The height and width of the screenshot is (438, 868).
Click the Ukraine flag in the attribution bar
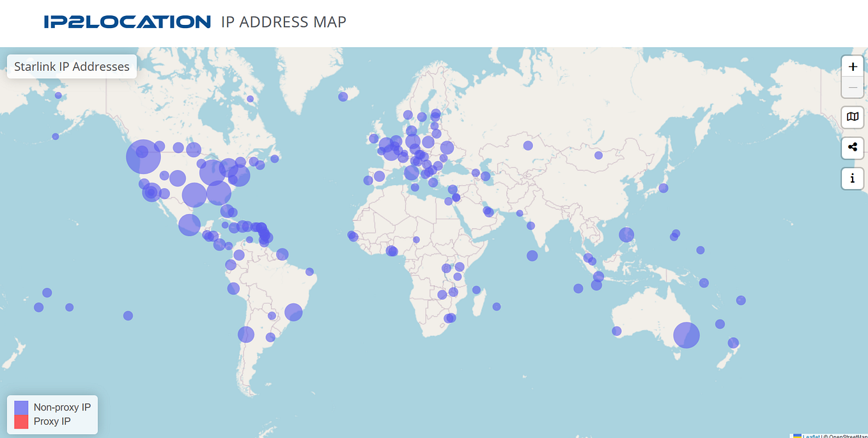798,435
